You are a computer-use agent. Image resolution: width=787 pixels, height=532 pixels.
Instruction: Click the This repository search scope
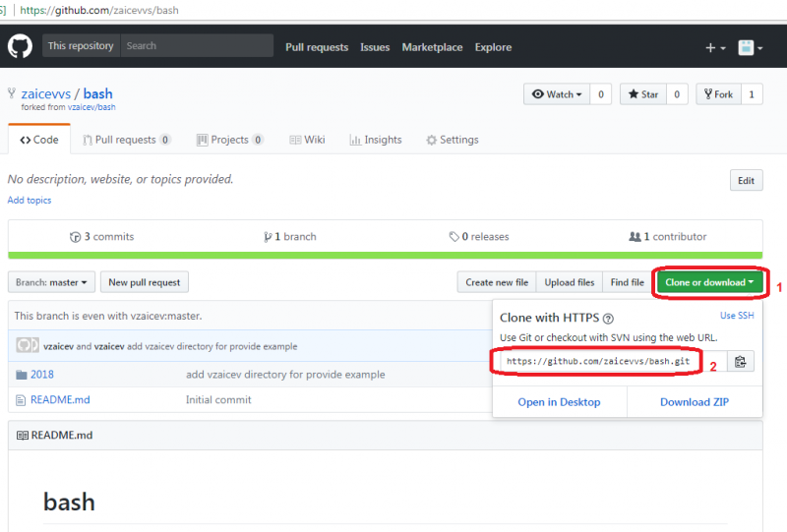(81, 45)
